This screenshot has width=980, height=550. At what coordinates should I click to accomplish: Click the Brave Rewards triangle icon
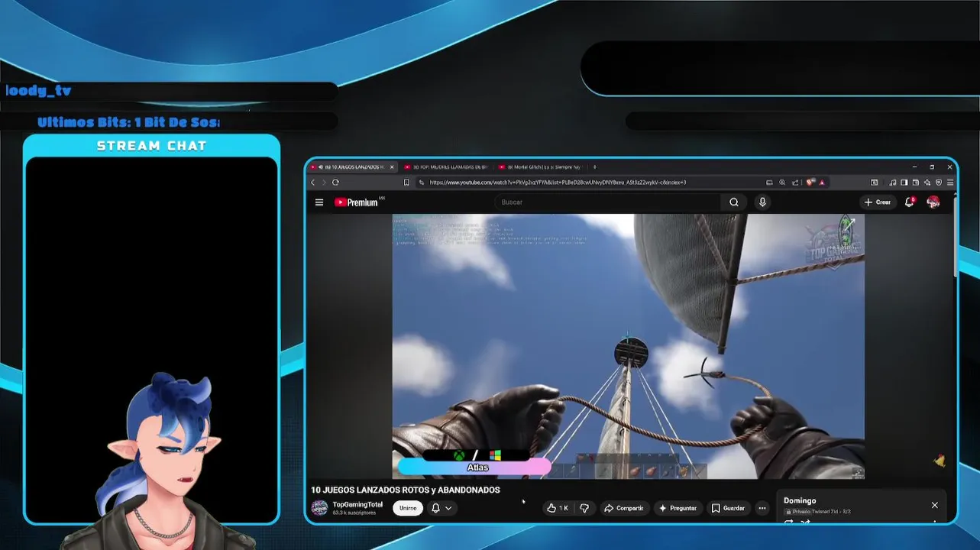point(822,183)
